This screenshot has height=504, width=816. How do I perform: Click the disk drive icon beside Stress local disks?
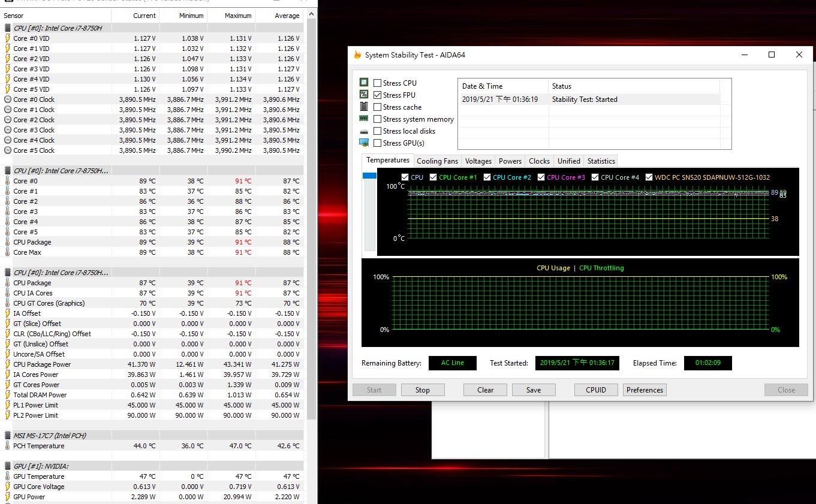[363, 131]
